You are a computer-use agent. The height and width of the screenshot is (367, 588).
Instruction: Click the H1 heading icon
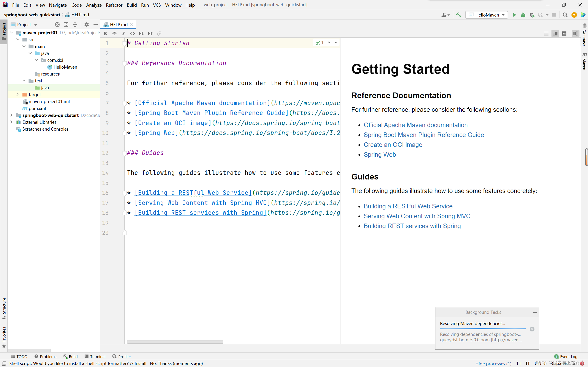point(141,34)
